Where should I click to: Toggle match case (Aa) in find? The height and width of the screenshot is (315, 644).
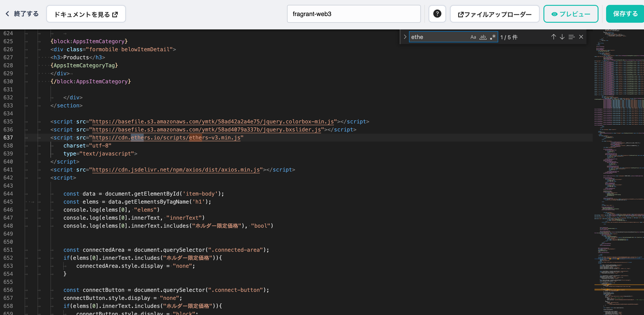point(473,37)
